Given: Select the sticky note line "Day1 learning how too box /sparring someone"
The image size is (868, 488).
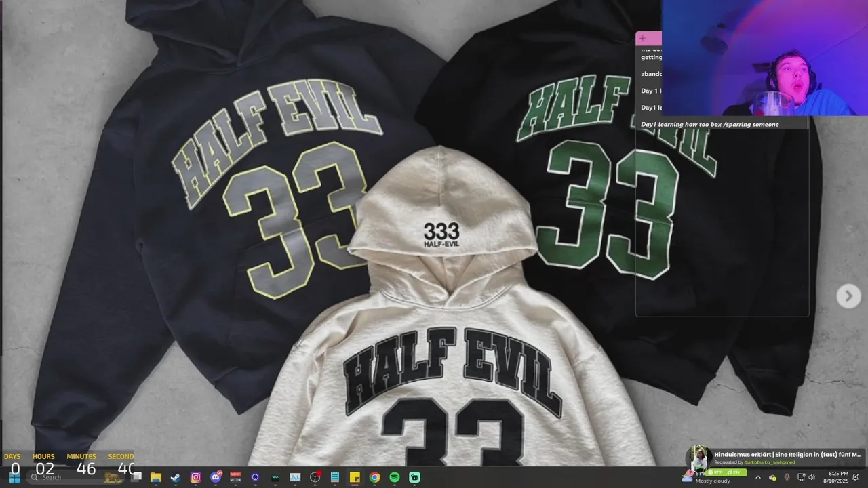Looking at the screenshot, I should point(710,124).
